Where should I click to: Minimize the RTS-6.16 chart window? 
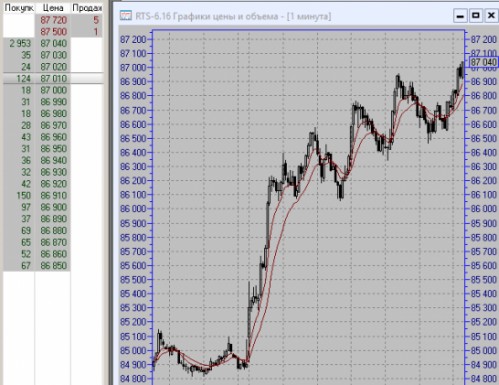click(x=460, y=16)
